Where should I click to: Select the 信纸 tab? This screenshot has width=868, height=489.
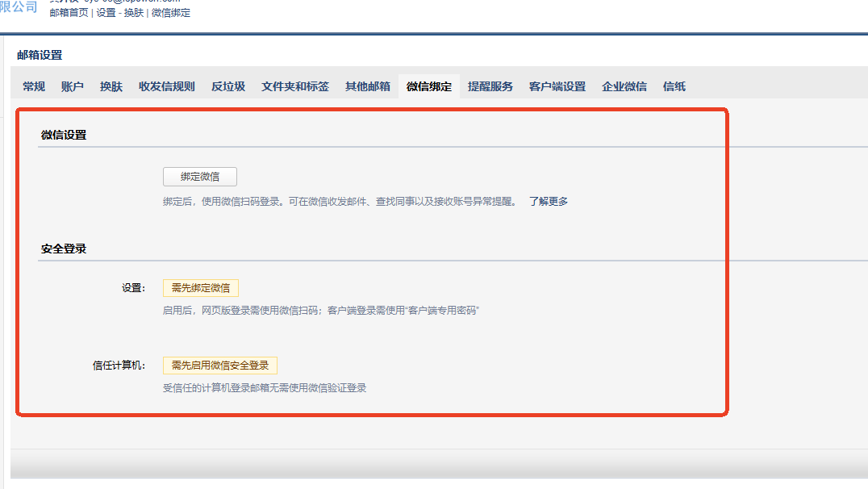674,86
